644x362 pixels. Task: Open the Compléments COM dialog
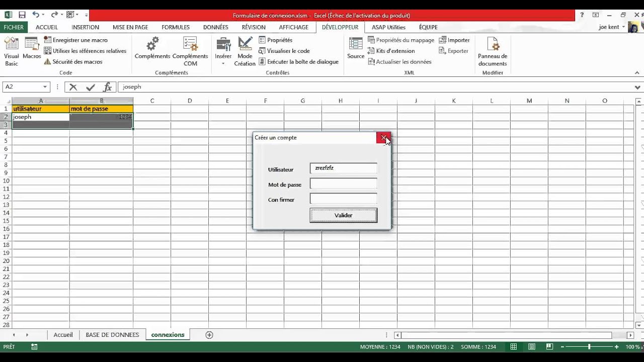coord(190,52)
